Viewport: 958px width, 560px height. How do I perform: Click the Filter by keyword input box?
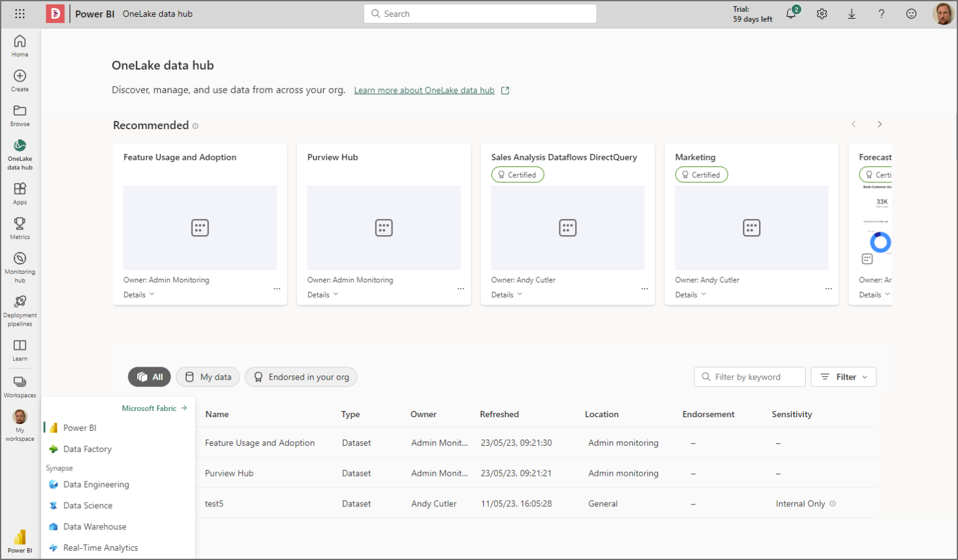pos(750,377)
